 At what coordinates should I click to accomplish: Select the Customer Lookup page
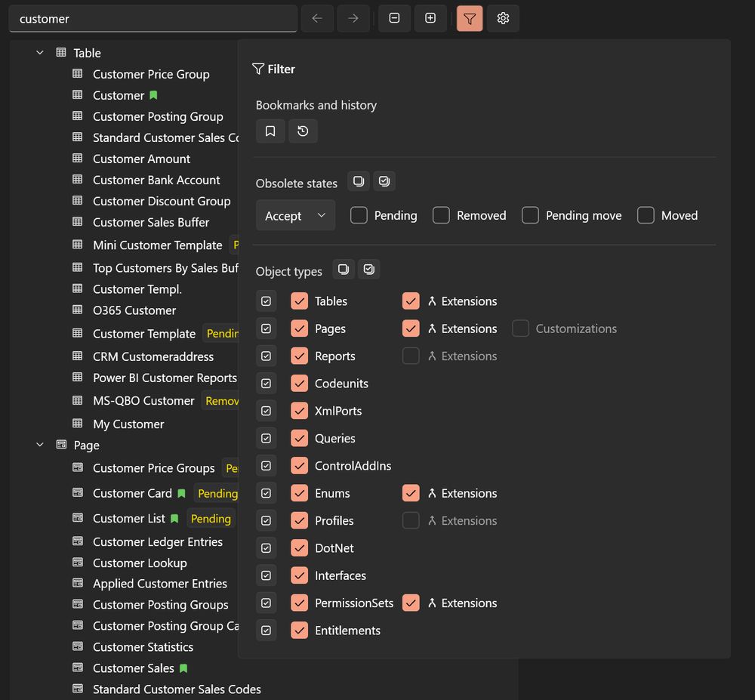click(x=140, y=563)
